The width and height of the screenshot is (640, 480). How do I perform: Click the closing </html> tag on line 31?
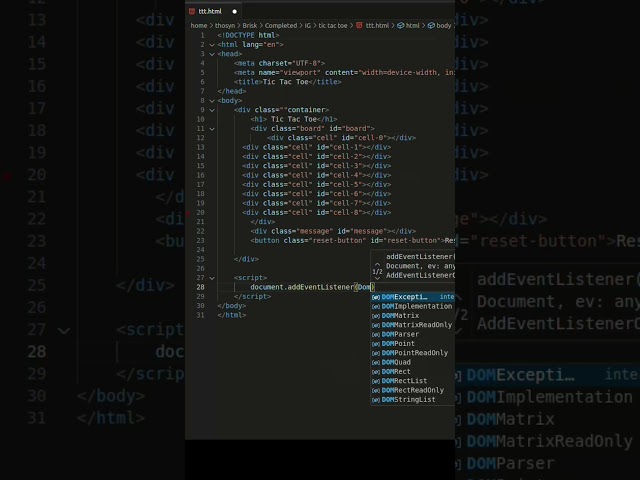point(231,316)
